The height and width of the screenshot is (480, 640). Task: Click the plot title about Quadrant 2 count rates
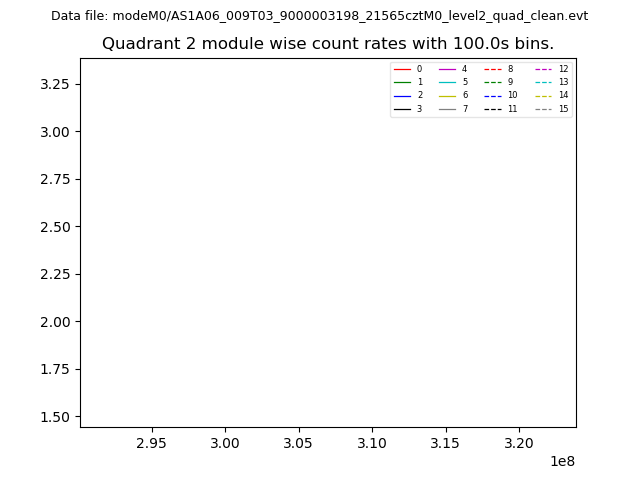(328, 44)
